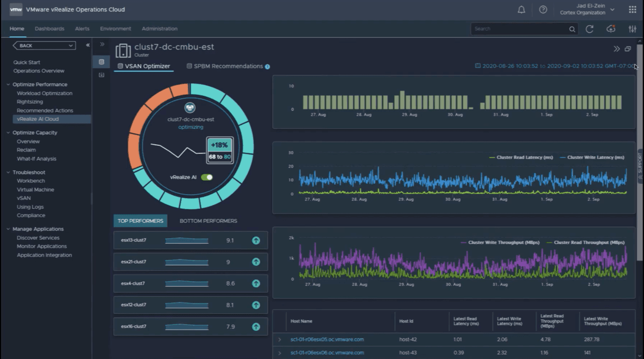Screen dimensions: 644x359
Task: Show the BOTTOM PERFORMERS list
Action: tap(208, 221)
